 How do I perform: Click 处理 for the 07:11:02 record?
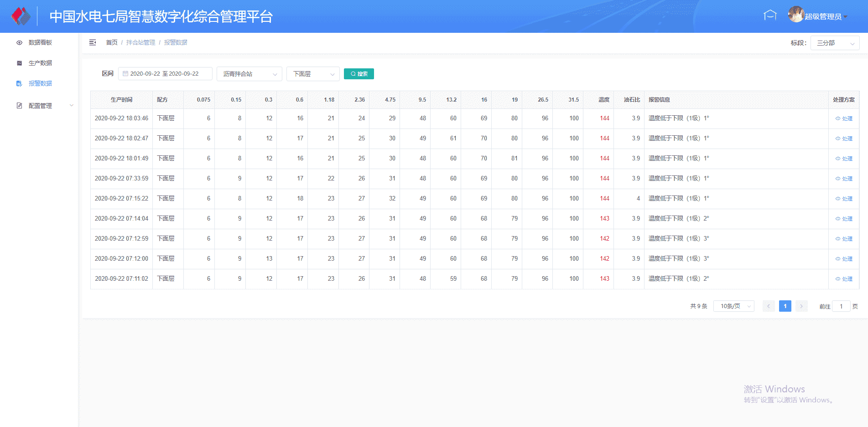(844, 279)
